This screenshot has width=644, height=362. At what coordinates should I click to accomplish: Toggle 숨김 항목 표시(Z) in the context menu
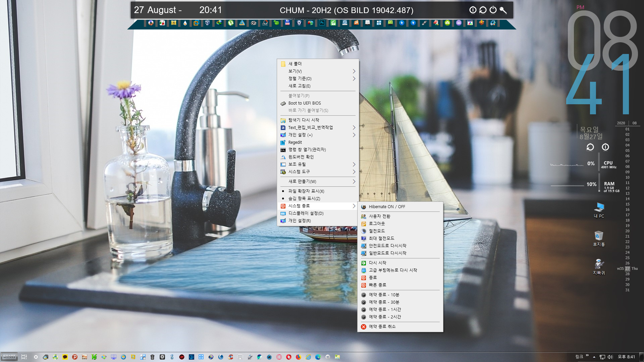[318, 198]
